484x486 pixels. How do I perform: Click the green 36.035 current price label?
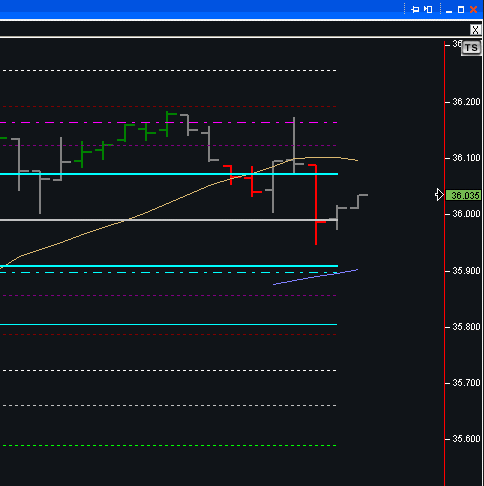point(463,195)
